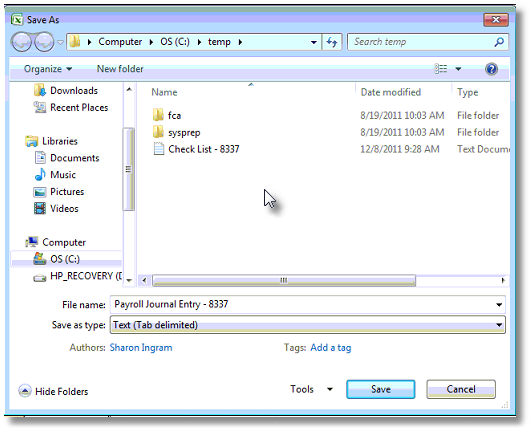
Task: Sort by Date modified column header
Action: pyautogui.click(x=391, y=92)
